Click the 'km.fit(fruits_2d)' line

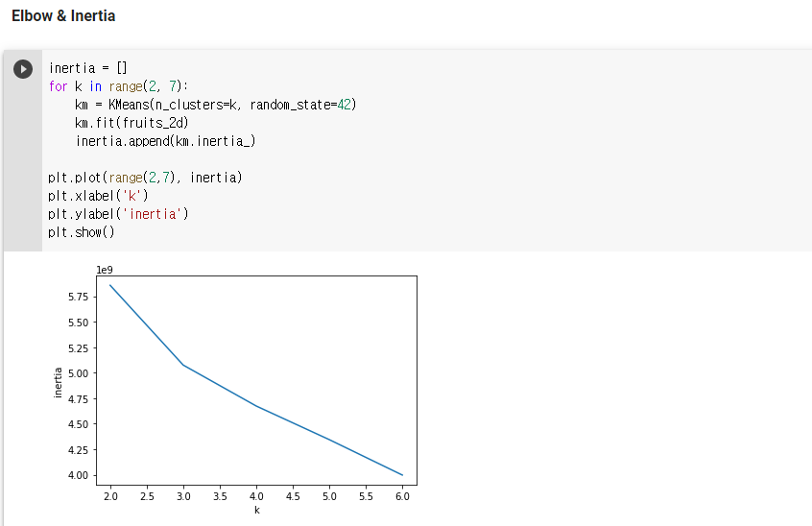tap(131, 123)
